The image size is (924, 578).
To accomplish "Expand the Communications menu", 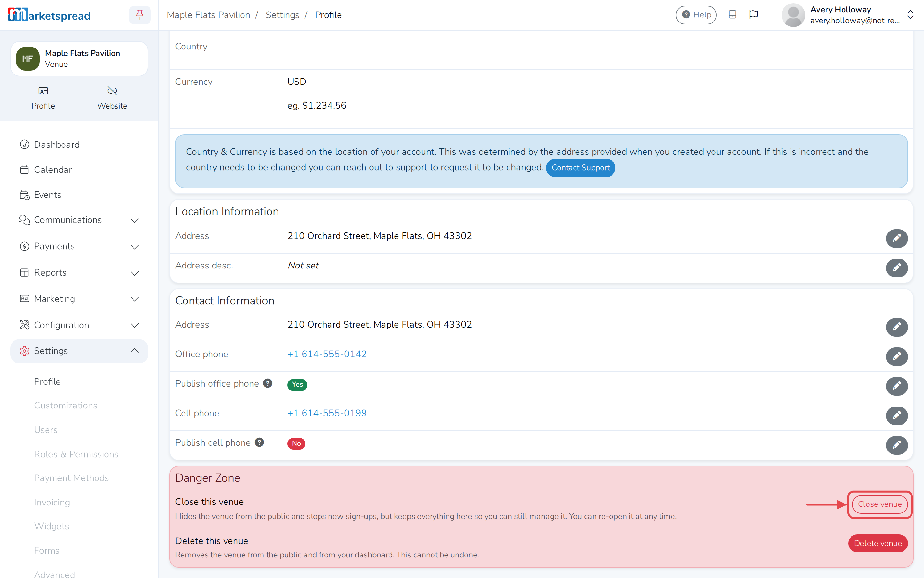I will coord(79,220).
